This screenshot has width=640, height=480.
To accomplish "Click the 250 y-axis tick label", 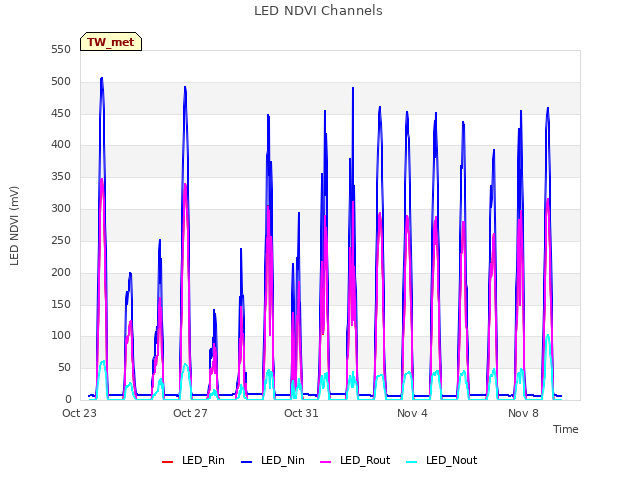I will 61,240.
